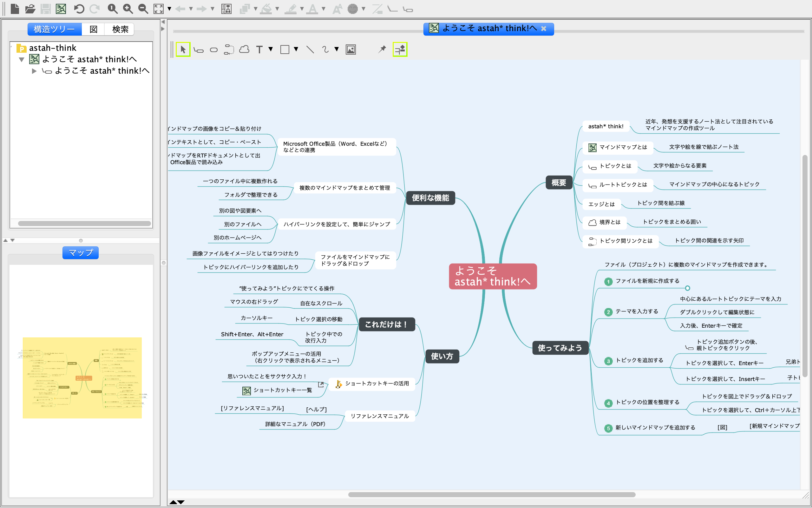This screenshot has height=508, width=812.
Task: Click the new mind map icon in top toolbar
Action: pos(61,9)
